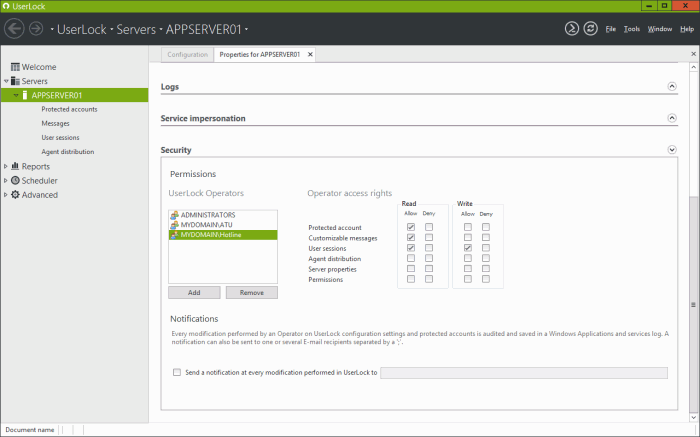This screenshot has width=700, height=437.
Task: Close the document pane with top-right X
Action: (x=693, y=54)
